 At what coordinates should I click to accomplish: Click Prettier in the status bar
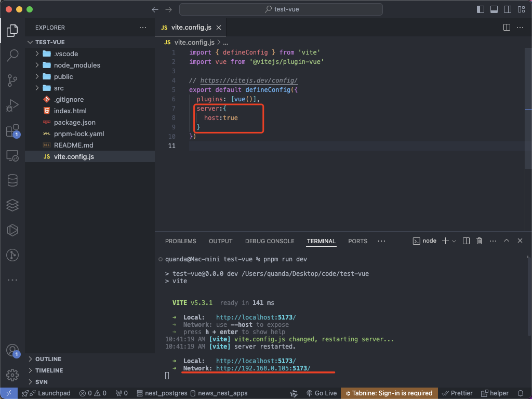457,393
